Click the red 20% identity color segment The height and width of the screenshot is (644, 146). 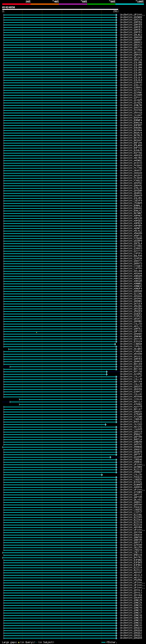16,4
